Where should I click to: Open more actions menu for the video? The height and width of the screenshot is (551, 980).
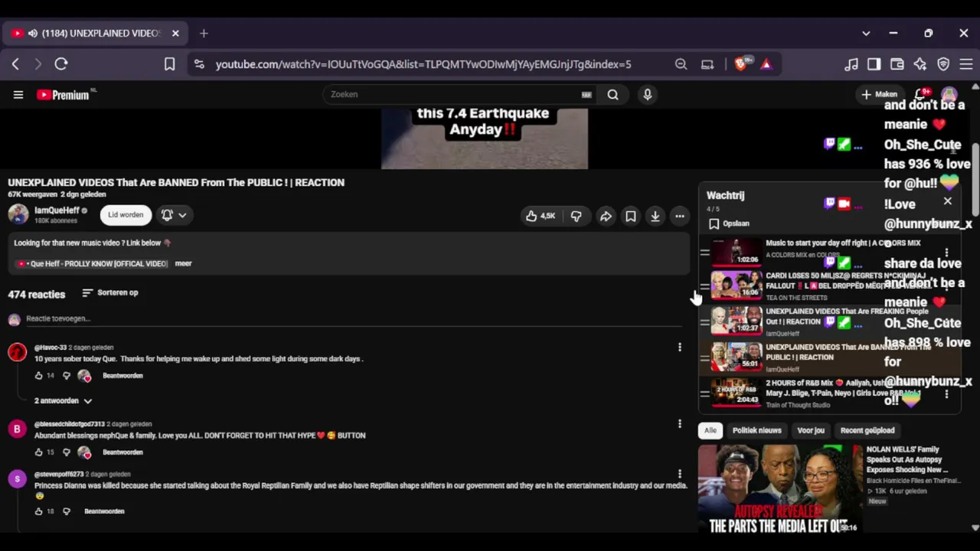tap(680, 217)
